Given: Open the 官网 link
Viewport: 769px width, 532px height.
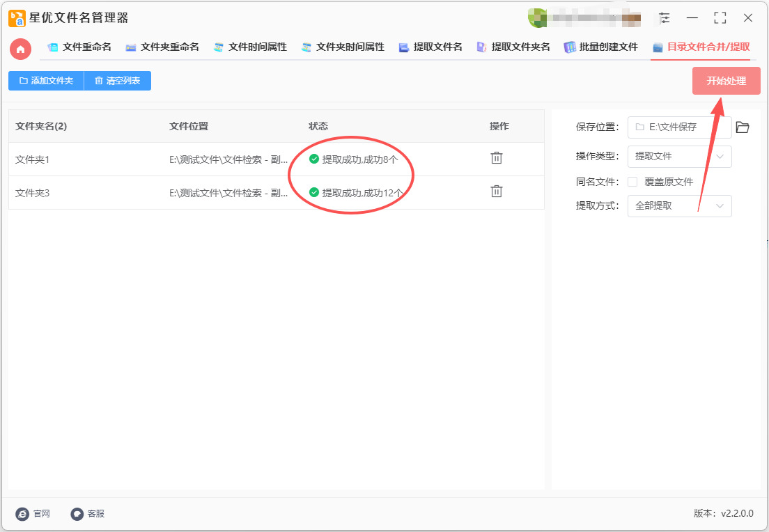Looking at the screenshot, I should pos(32,514).
